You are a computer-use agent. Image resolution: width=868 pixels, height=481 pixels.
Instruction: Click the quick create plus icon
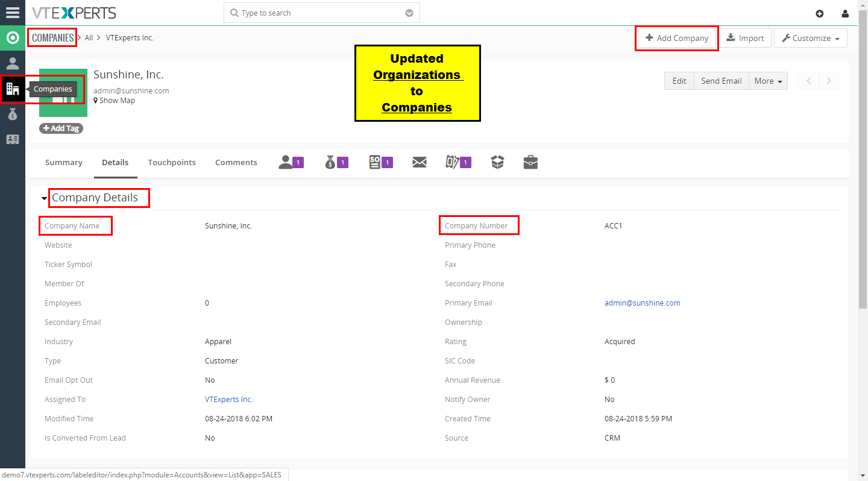pyautogui.click(x=819, y=14)
